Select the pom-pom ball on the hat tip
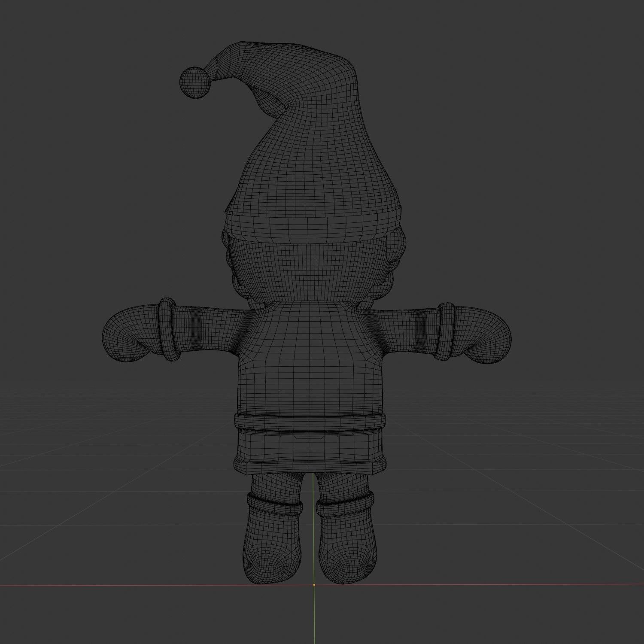The image size is (644, 644). [195, 82]
